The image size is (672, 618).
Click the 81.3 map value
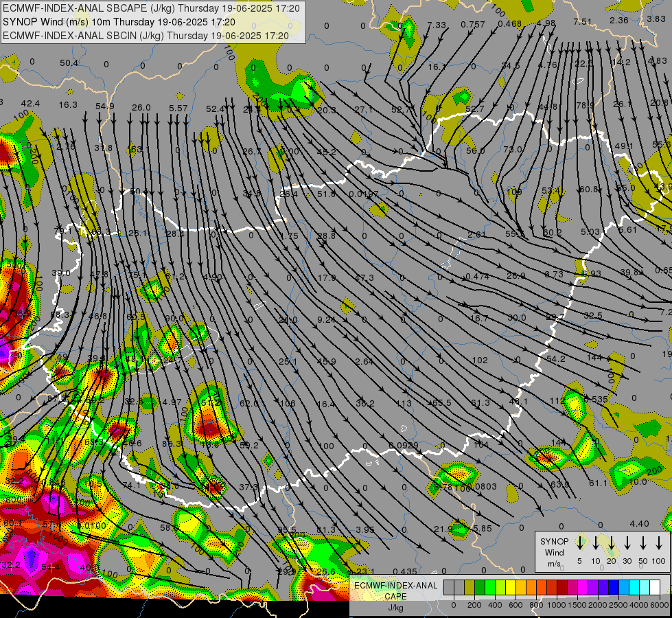click(326, 530)
